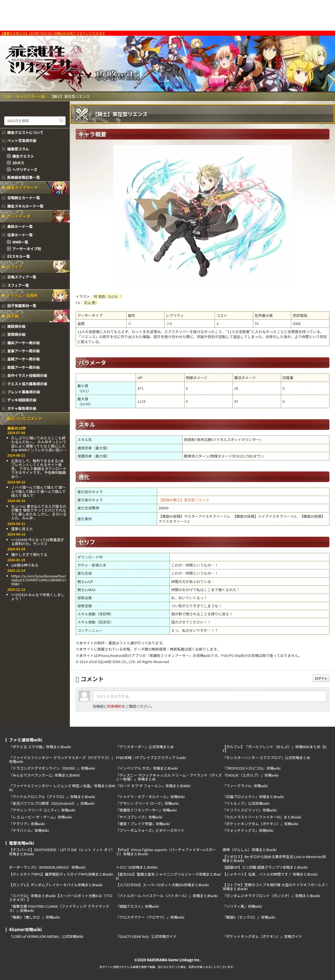Viewport: 335px width, 980px height.
Task: Open 『ウォッチドッグス』攻略Wiki footer link
Action: point(248,830)
